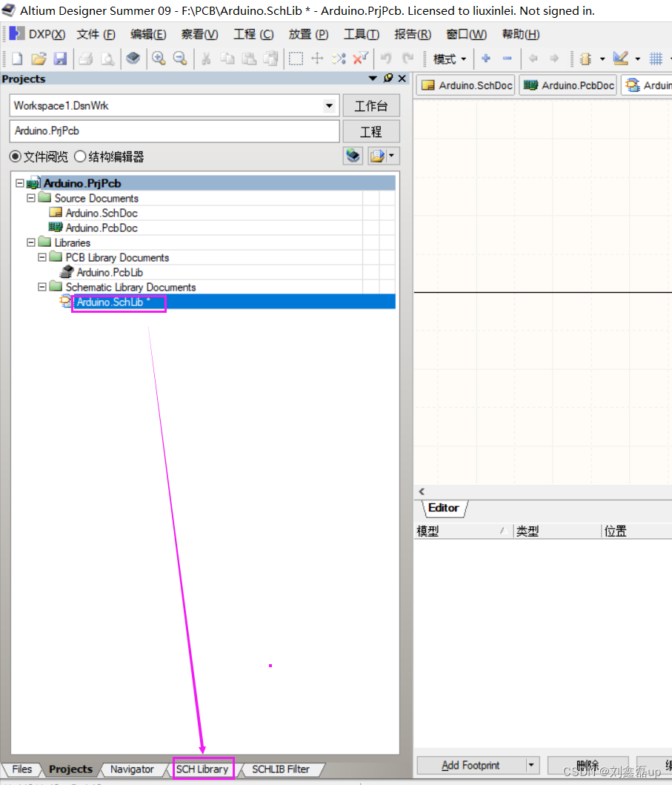Deselect all with the deselect icon
This screenshot has height=785, width=672.
coord(339,59)
